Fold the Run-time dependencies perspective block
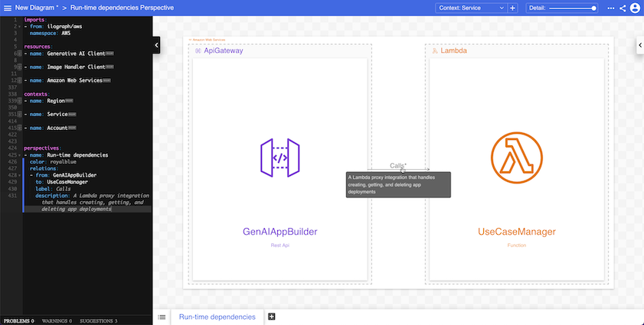 click(x=19, y=154)
